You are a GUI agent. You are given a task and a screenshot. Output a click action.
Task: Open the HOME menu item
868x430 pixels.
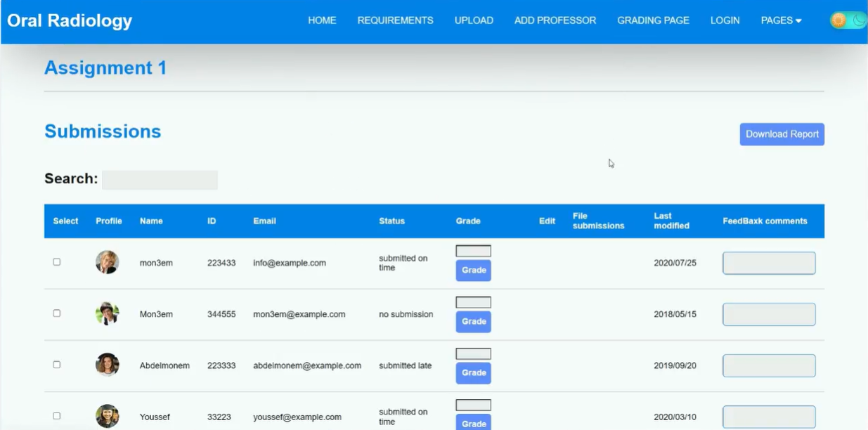click(322, 20)
